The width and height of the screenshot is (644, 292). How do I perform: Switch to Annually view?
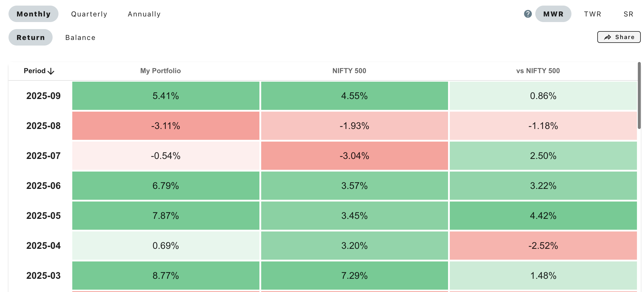(x=144, y=14)
